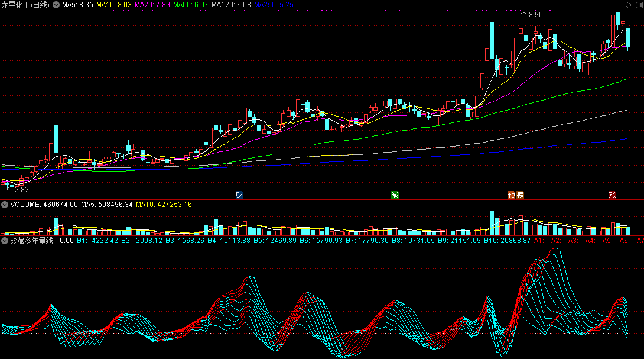Click the B3: 1568.26 value
This screenshot has width=644, height=359.
tap(185, 241)
